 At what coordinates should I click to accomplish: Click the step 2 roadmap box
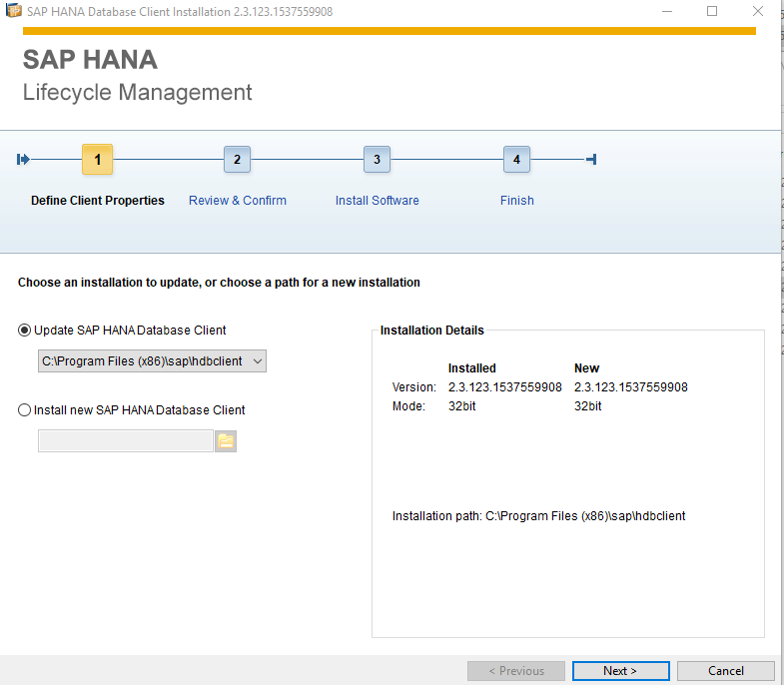point(237,160)
